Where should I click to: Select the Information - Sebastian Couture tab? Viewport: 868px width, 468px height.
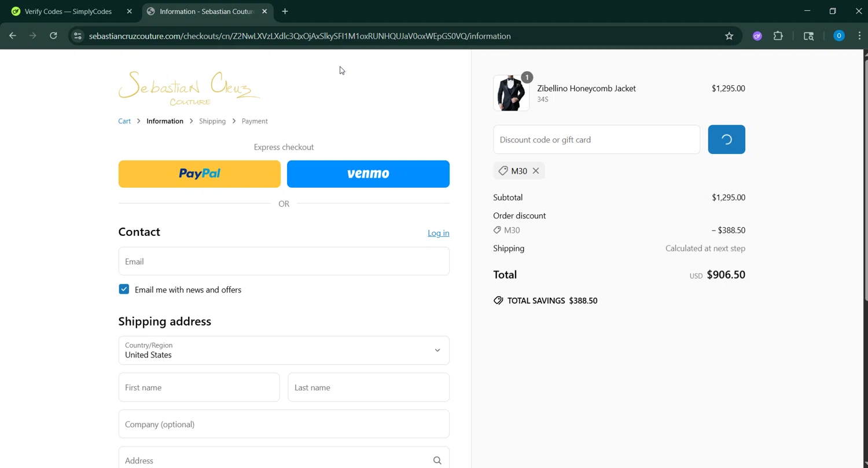pos(207,11)
